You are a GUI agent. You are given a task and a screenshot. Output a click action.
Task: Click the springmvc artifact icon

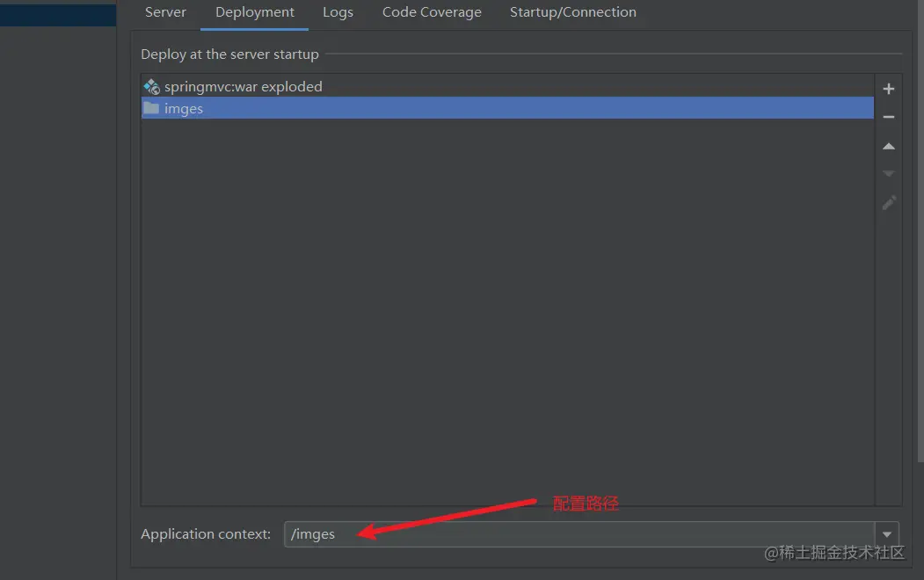[x=151, y=86]
